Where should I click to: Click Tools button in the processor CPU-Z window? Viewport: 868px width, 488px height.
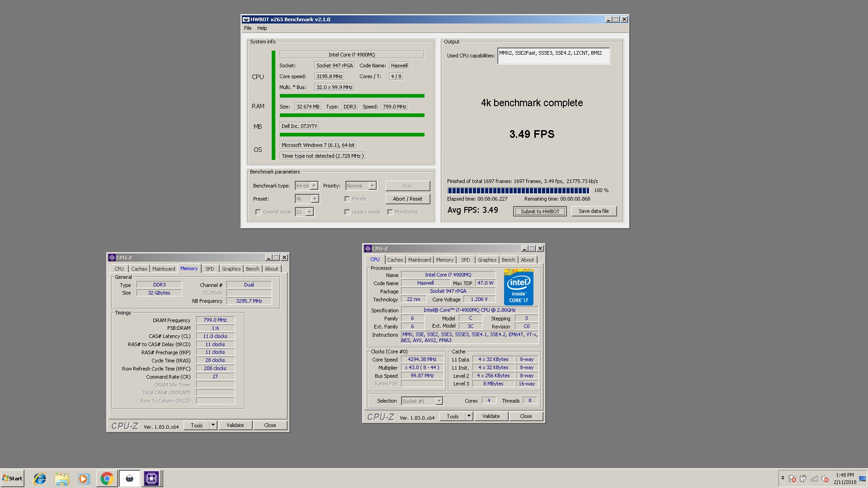click(453, 417)
